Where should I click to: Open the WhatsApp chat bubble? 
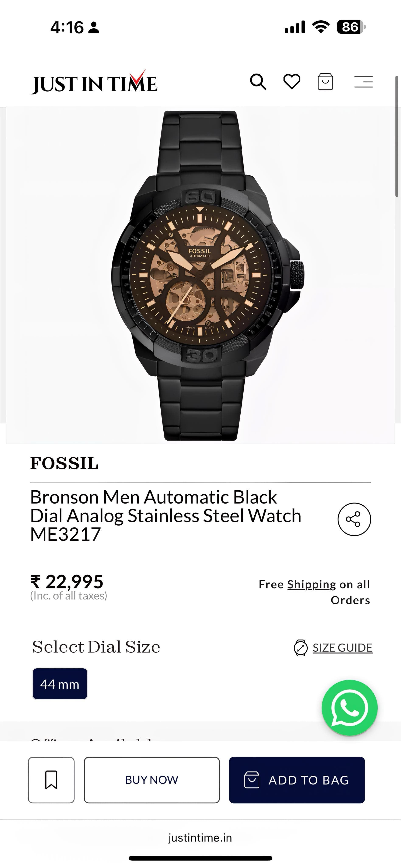coord(350,708)
